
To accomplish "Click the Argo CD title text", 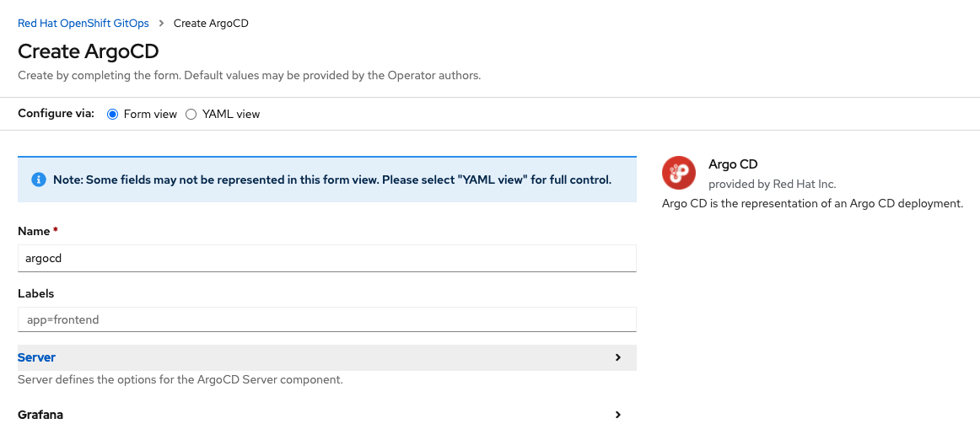I will (733, 164).
